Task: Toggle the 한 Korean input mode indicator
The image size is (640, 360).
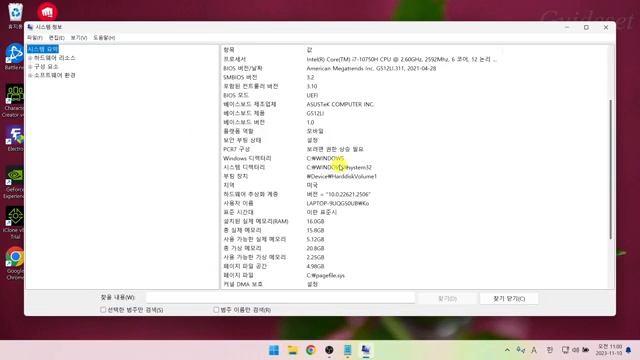Action: (x=549, y=350)
